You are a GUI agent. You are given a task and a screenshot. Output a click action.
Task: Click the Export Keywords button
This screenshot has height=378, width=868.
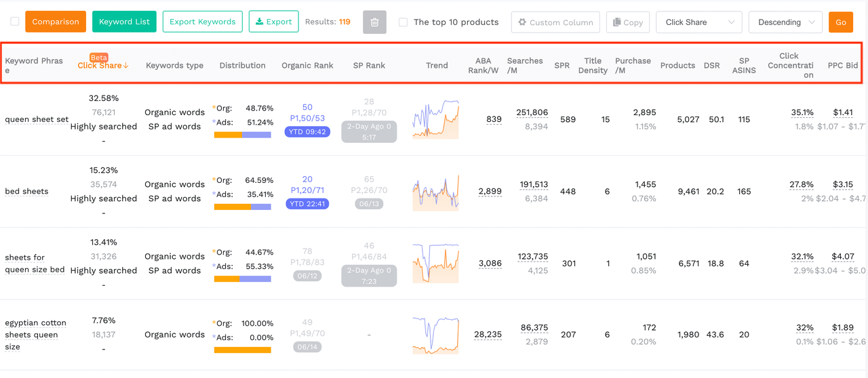click(202, 22)
